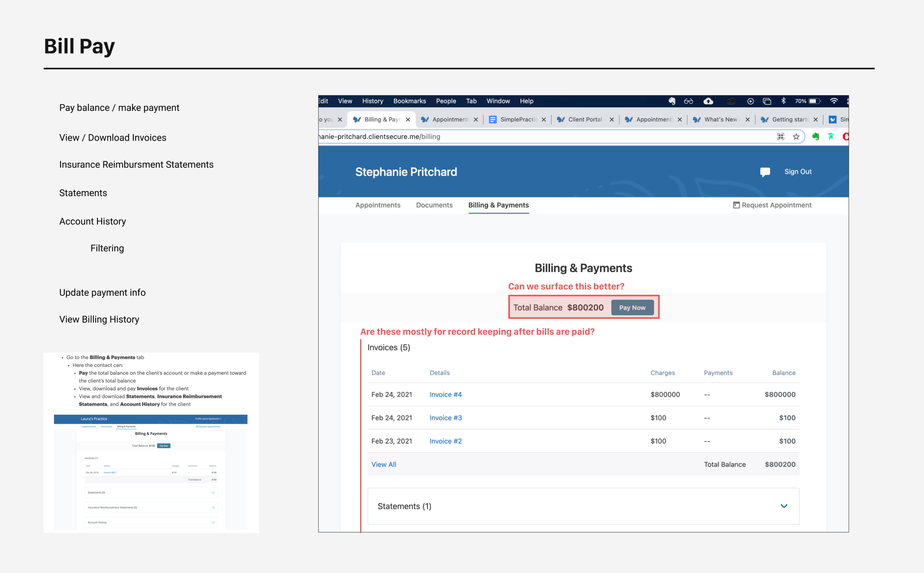Image resolution: width=924 pixels, height=573 pixels.
Task: Switch to the Appointments portal tab
Action: [x=377, y=205]
